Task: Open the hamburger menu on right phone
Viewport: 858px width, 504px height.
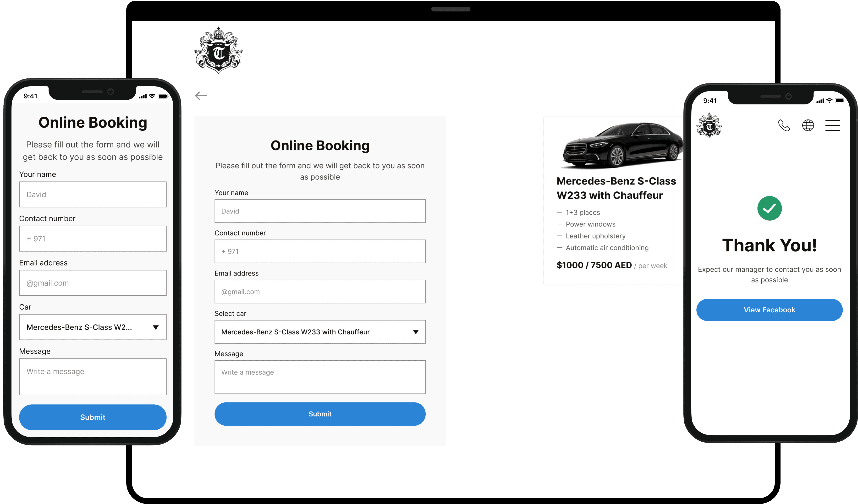Action: [832, 125]
